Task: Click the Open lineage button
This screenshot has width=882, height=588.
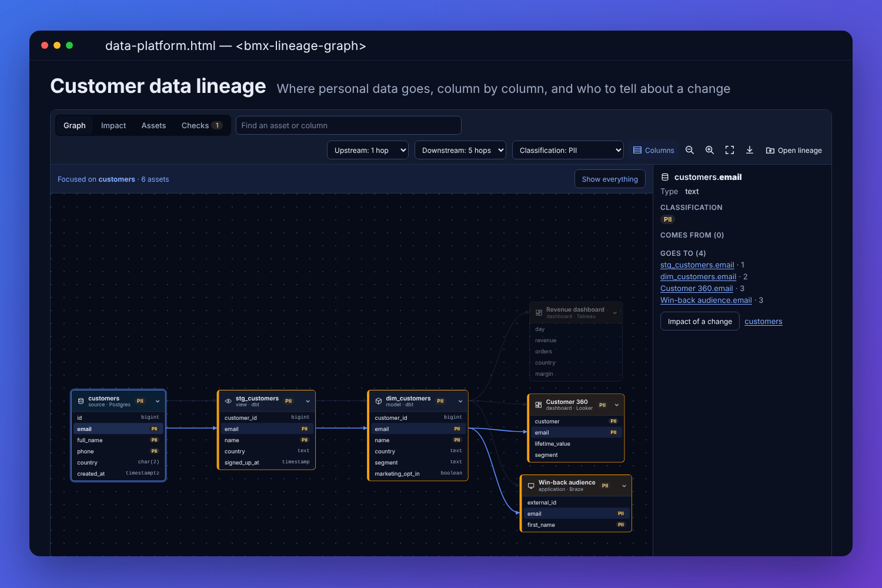Action: click(794, 150)
